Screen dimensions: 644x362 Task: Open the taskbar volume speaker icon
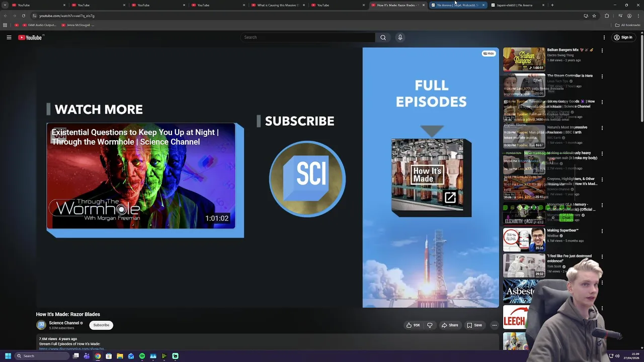pos(617,356)
